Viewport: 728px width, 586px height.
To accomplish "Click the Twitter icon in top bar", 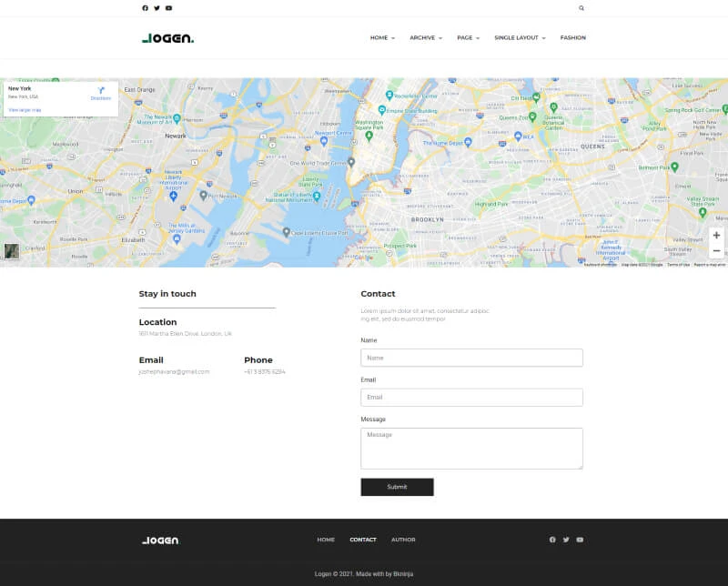I will 157,8.
